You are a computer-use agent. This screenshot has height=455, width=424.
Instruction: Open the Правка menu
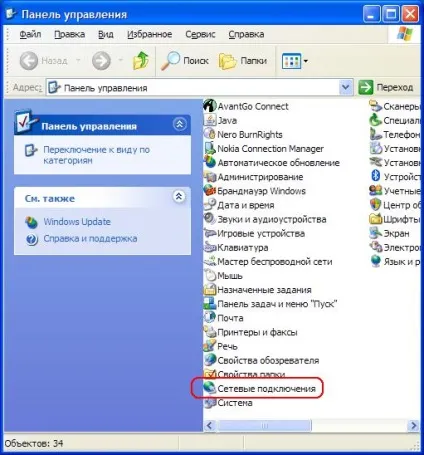coord(69,34)
